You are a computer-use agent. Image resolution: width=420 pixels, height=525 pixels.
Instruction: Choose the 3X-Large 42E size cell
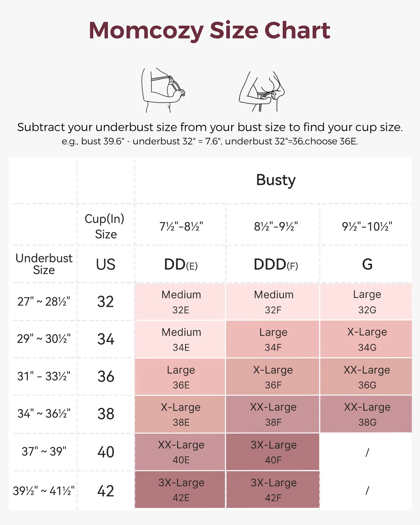181,490
